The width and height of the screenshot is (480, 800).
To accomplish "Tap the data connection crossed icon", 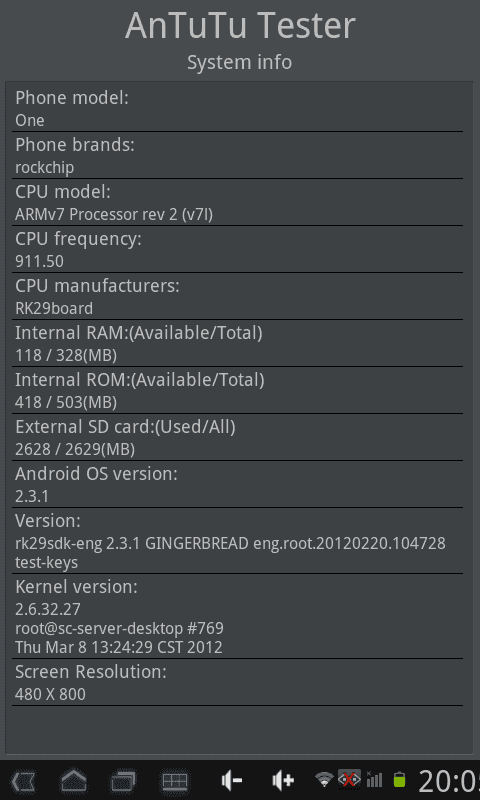I will coord(349,780).
